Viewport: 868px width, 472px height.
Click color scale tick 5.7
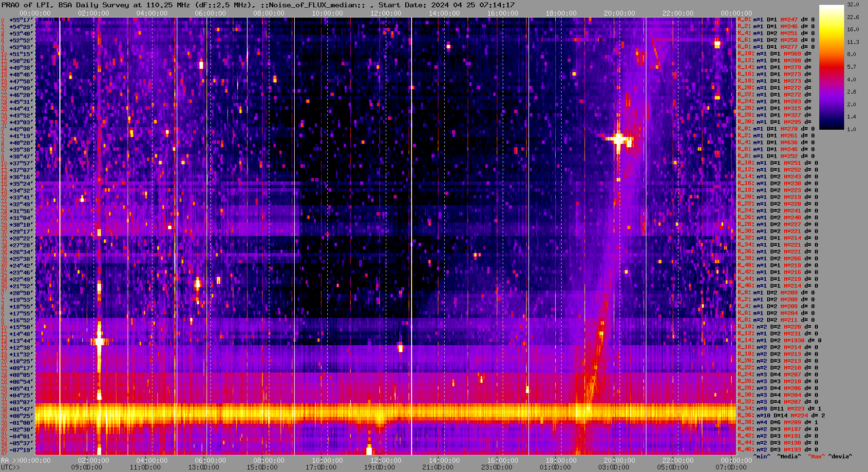click(x=851, y=67)
